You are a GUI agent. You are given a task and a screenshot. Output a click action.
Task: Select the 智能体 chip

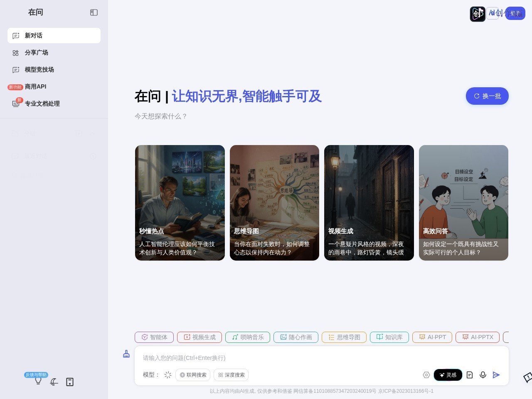[x=154, y=337]
